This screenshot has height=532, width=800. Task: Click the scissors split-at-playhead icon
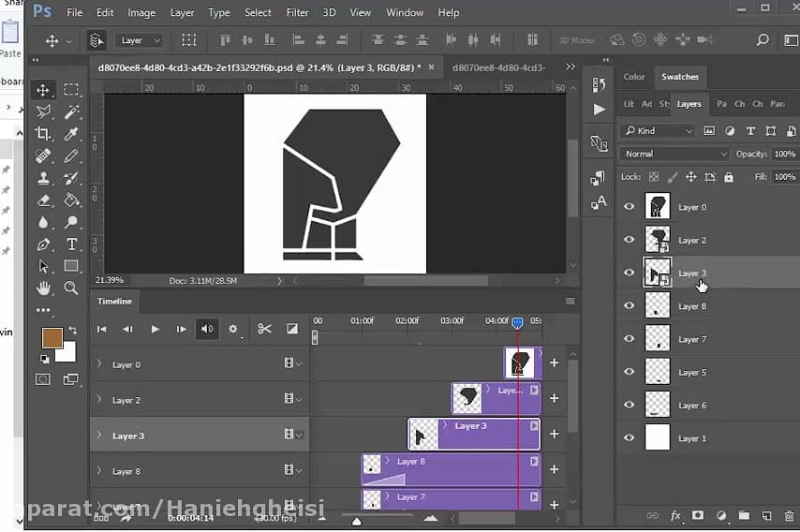pos(264,329)
